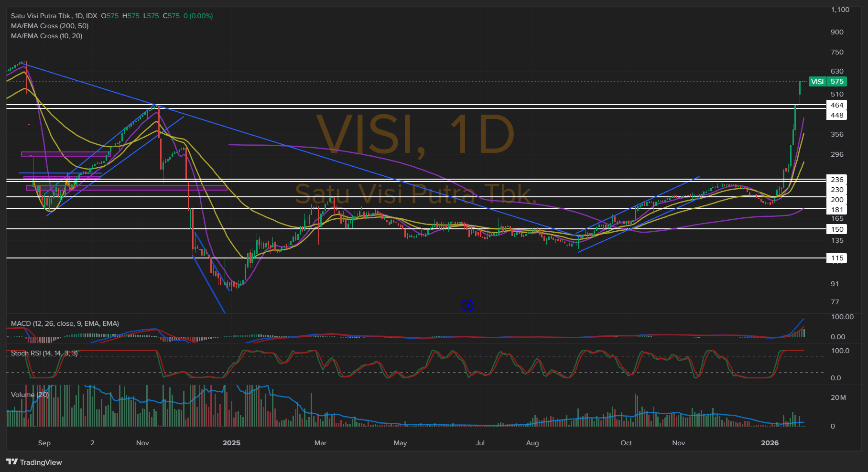Select the Satu Visi Putra Tbk. symbol title
Screen dimensions: 868x472
pyautogui.click(x=54, y=16)
